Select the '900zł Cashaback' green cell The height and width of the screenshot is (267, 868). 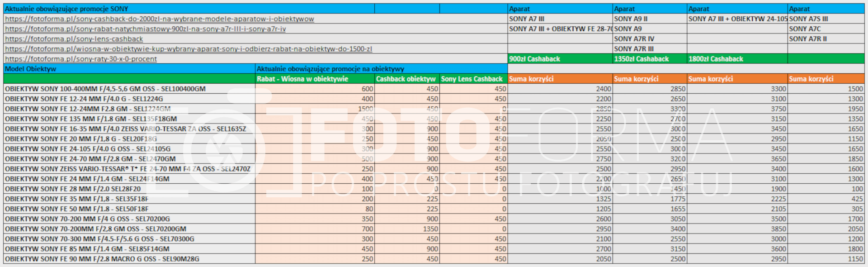pos(560,59)
